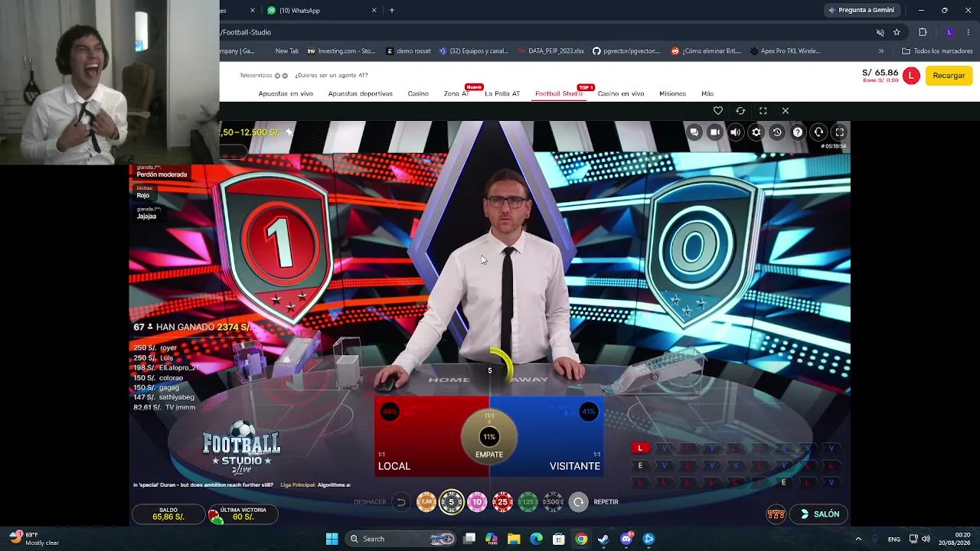The image size is (980, 551).
Task: Open DATA_PEIP_2023.xlsx bookmark
Action: [x=550, y=51]
